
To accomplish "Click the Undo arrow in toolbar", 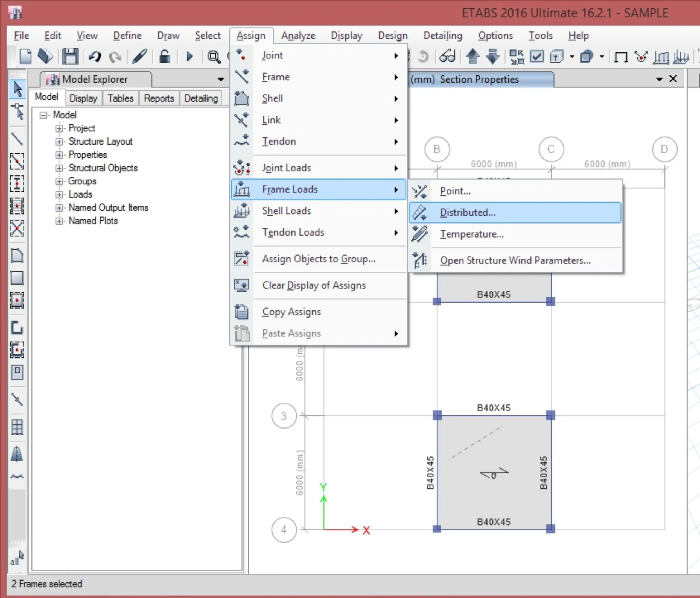I will 95,56.
